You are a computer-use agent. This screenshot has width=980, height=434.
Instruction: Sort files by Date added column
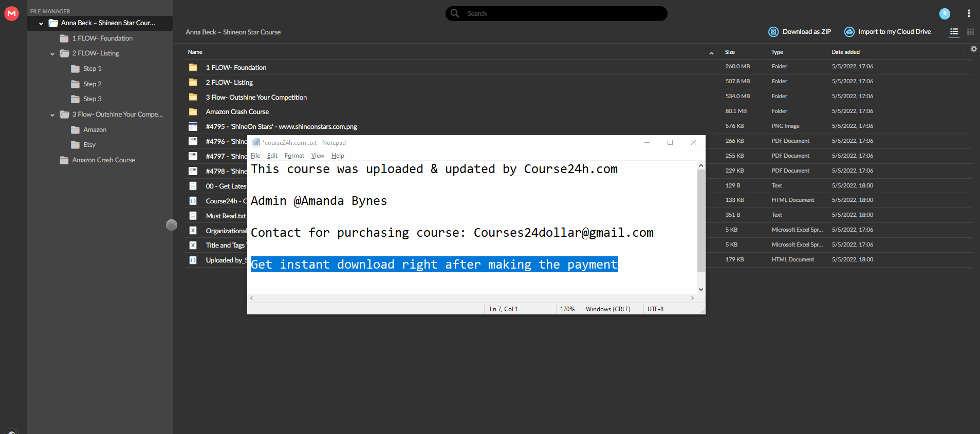[x=845, y=52]
